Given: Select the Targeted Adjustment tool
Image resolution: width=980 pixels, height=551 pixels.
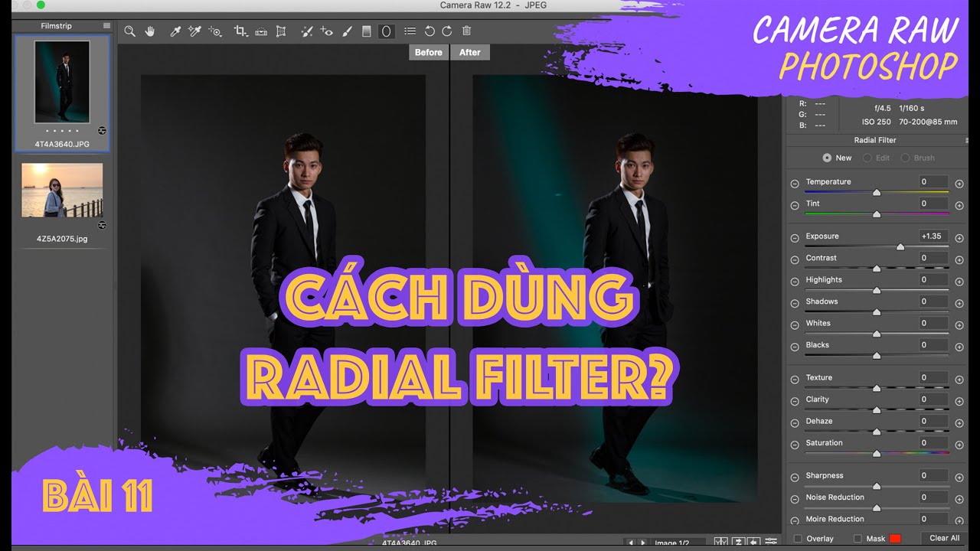Looking at the screenshot, I should pos(216,31).
